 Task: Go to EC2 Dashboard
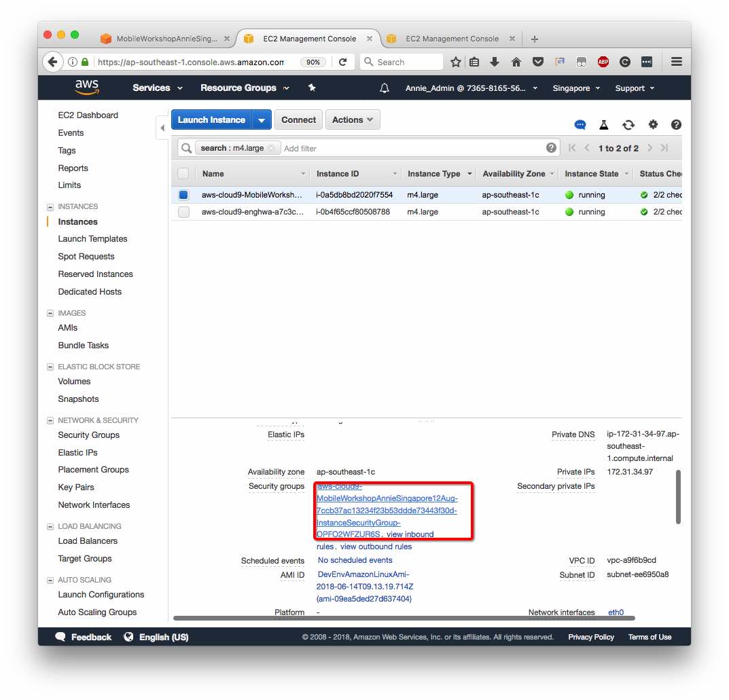88,115
